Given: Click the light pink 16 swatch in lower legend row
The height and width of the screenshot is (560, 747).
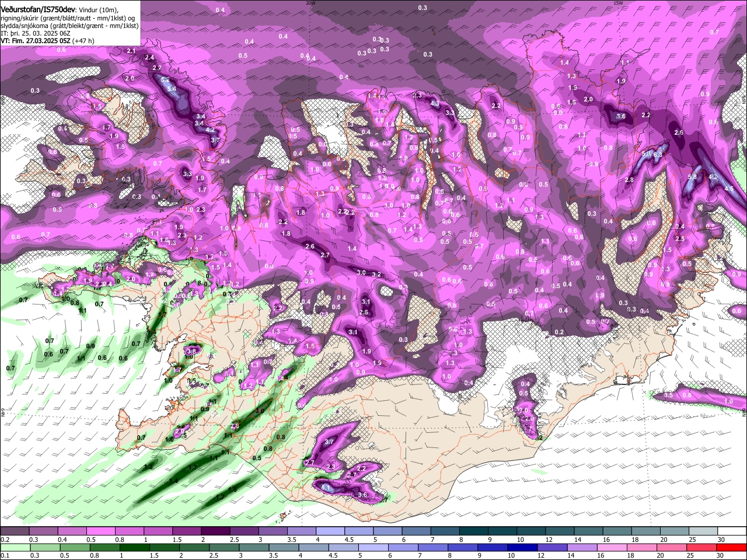Looking at the screenshot, I should 612,548.
